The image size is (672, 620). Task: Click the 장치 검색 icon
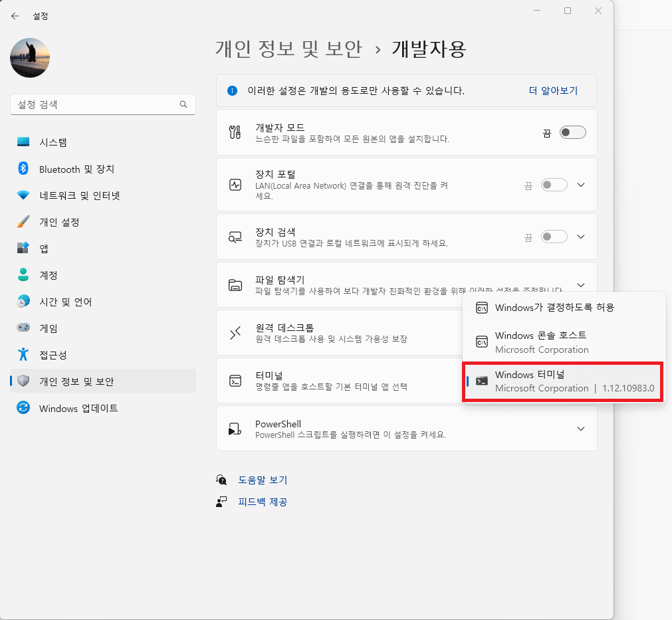point(235,237)
